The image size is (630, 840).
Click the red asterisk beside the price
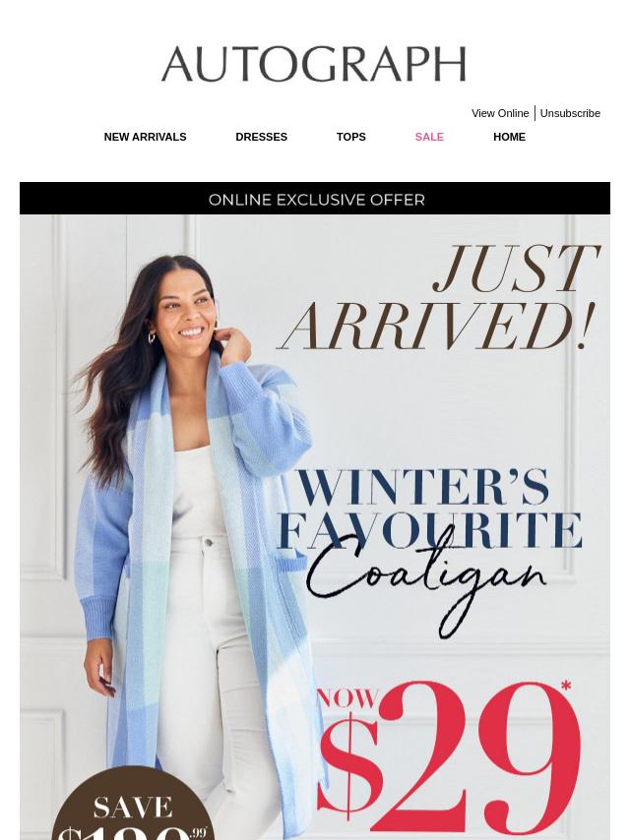coord(566,687)
